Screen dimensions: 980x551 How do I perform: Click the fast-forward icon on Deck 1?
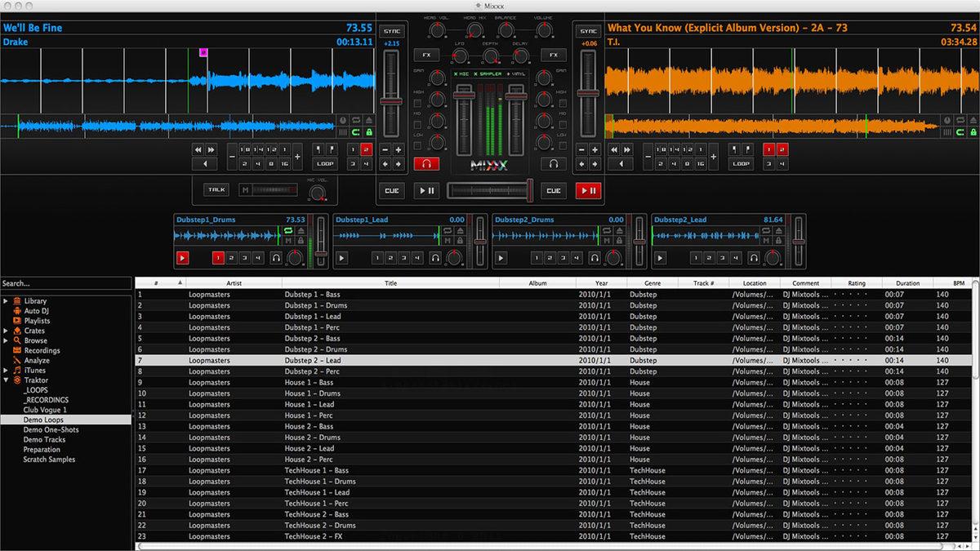click(x=210, y=150)
